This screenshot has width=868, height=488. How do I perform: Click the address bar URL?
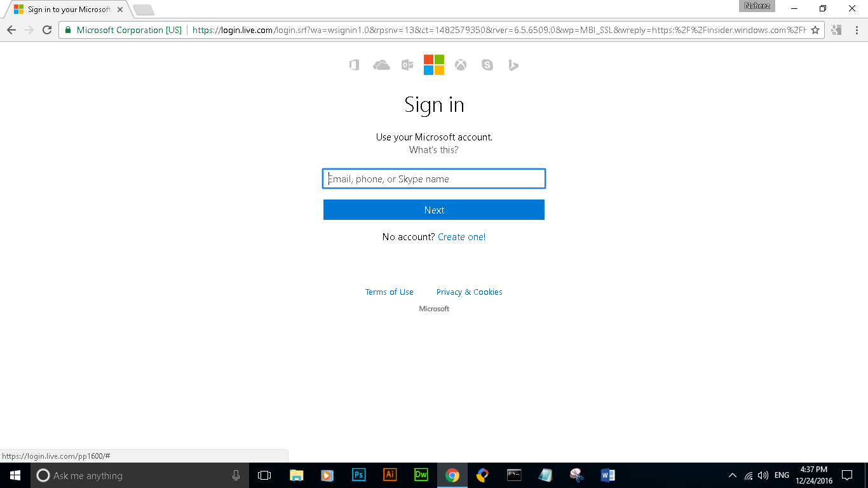[x=499, y=30]
